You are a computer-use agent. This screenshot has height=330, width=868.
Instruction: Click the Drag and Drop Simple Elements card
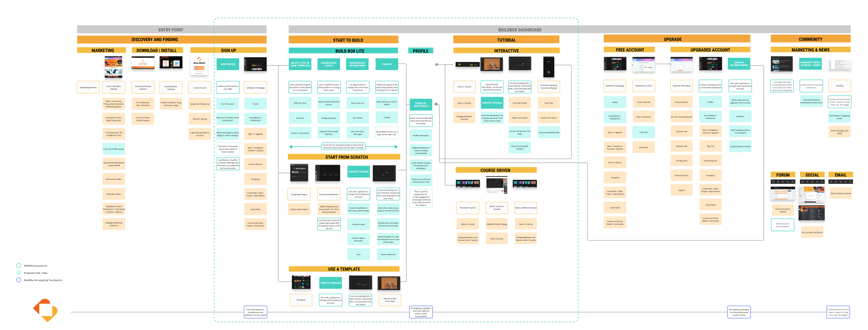329,132
